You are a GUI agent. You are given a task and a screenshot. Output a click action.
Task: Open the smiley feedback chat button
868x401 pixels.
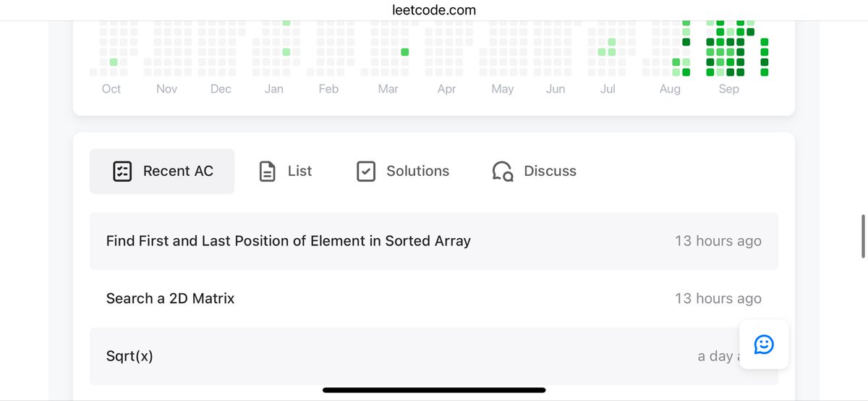tap(764, 345)
